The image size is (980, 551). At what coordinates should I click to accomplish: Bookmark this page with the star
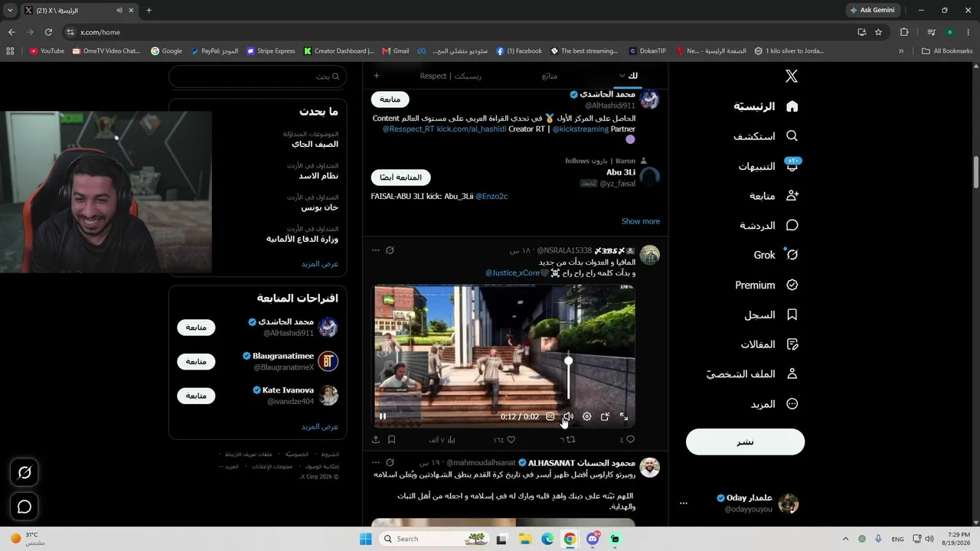[878, 32]
